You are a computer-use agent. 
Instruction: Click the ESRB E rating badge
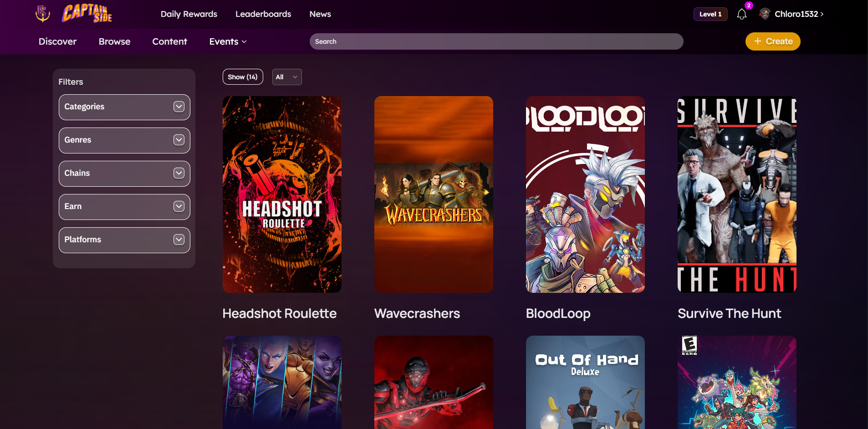pyautogui.click(x=689, y=345)
